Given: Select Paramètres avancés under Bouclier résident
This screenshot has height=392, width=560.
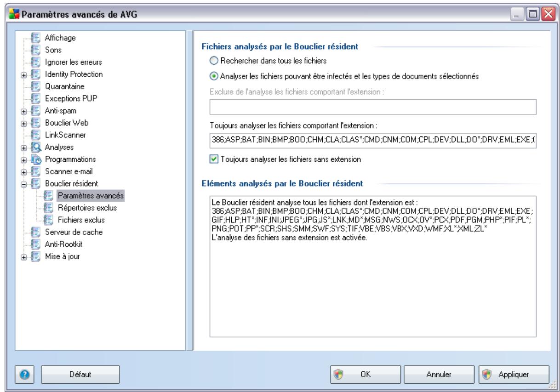Looking at the screenshot, I should click(x=91, y=196).
